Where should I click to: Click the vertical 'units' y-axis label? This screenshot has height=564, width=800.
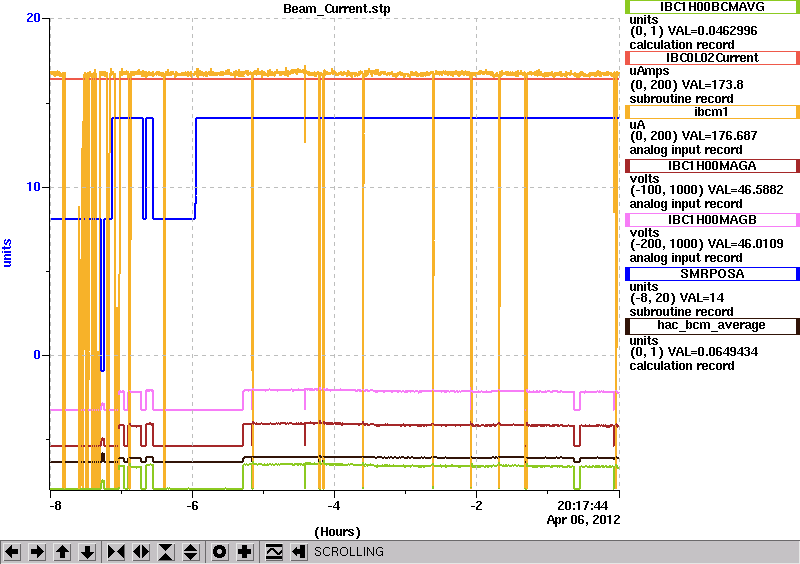tap(7, 253)
